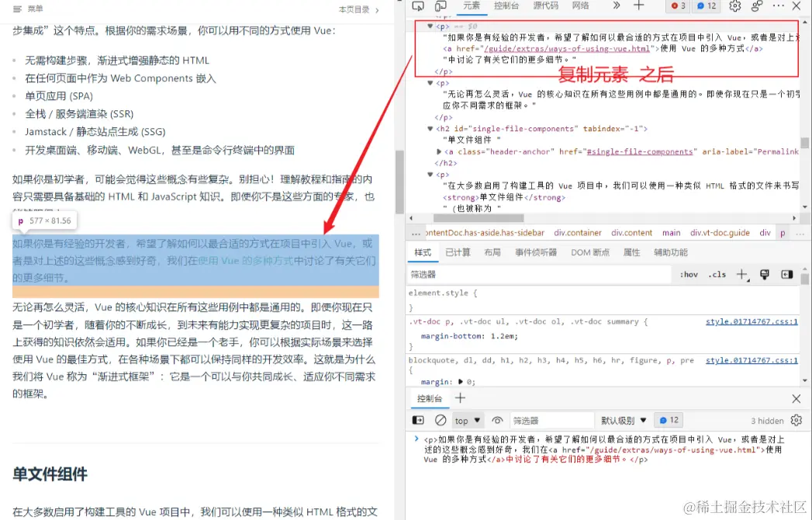Expand the a.header-anchor node
812x520 pixels.
coord(439,151)
